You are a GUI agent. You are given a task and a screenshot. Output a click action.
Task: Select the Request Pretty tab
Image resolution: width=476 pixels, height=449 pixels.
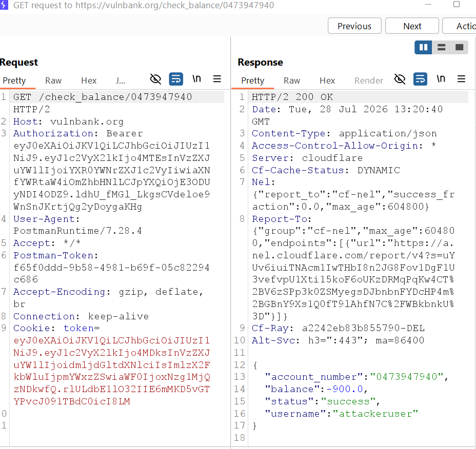(x=14, y=80)
